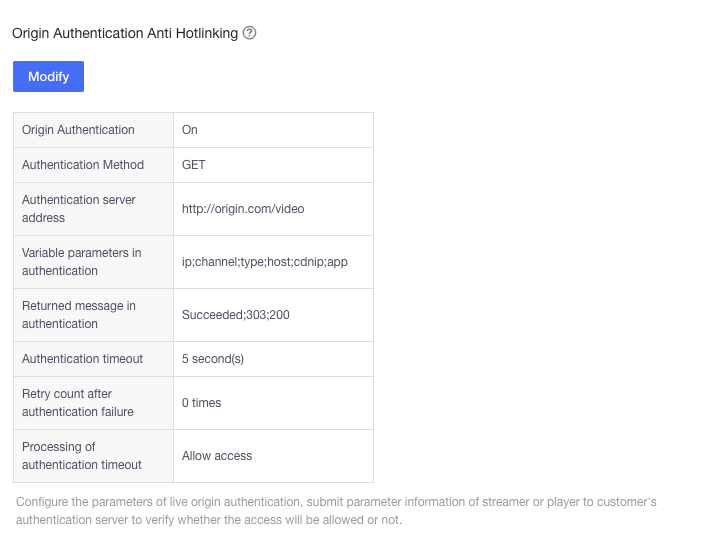
Task: Click the ip;channel;type;host;cdnip;app value
Action: tap(265, 262)
